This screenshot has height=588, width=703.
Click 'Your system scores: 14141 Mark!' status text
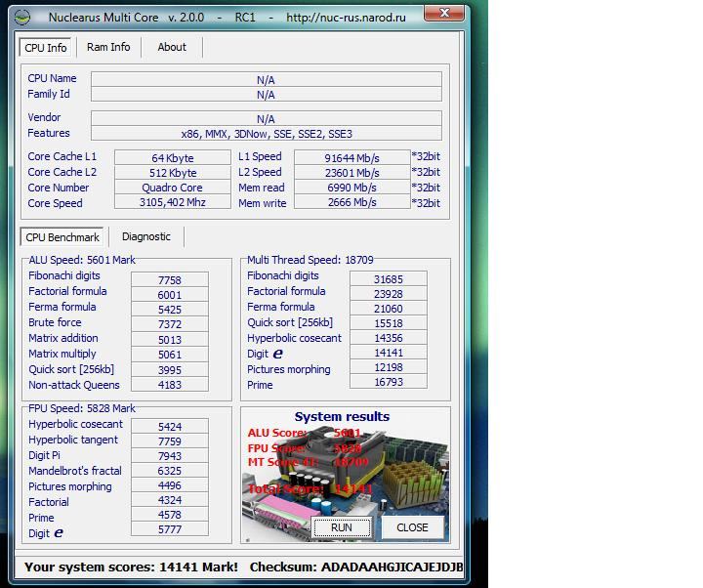coord(132,567)
